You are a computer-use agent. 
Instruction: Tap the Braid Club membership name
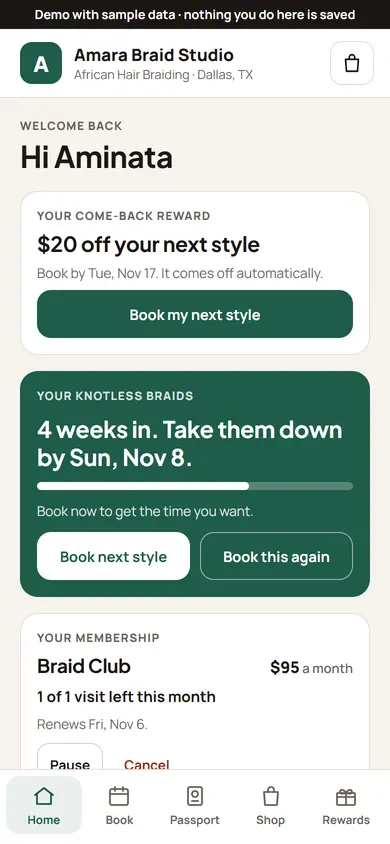[x=84, y=666]
